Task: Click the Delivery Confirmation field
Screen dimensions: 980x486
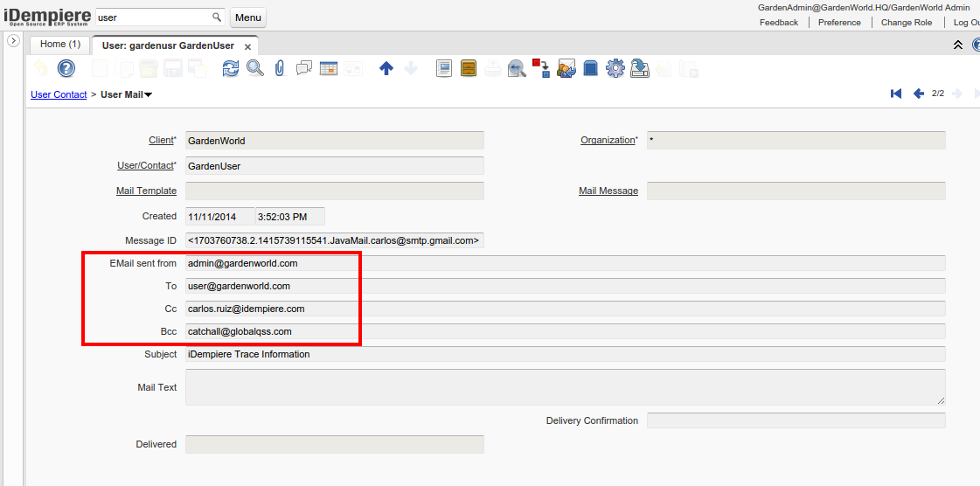Action: click(x=796, y=420)
